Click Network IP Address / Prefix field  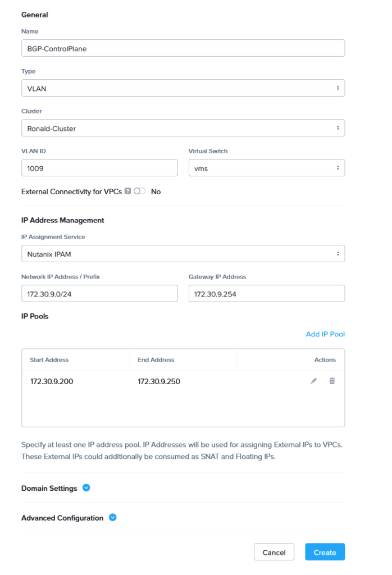point(99,294)
